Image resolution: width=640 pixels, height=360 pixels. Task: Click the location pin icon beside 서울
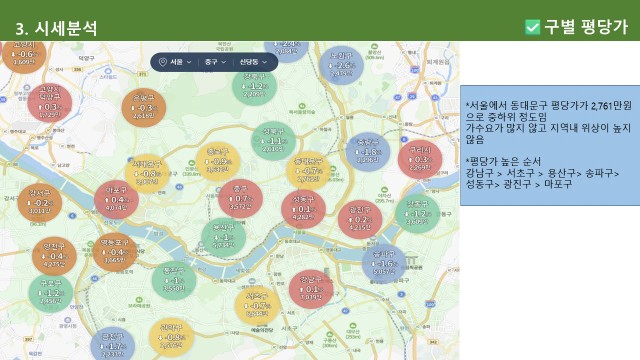(x=162, y=62)
